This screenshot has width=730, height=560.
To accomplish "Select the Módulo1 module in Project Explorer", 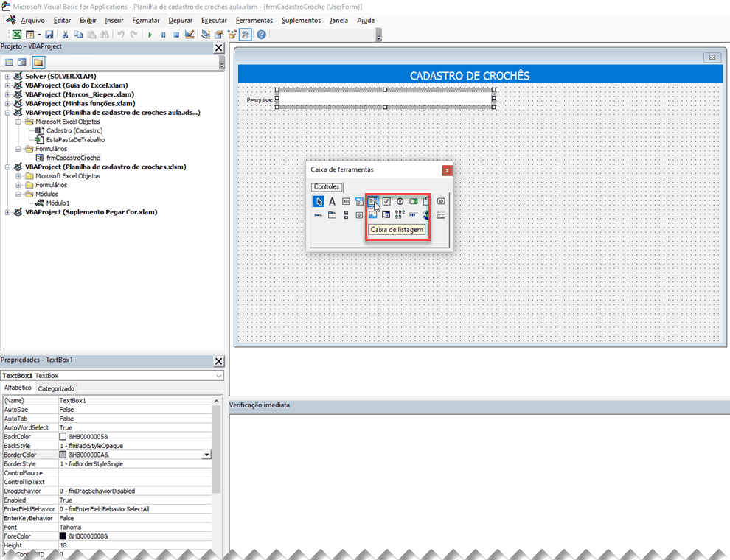I will point(58,203).
